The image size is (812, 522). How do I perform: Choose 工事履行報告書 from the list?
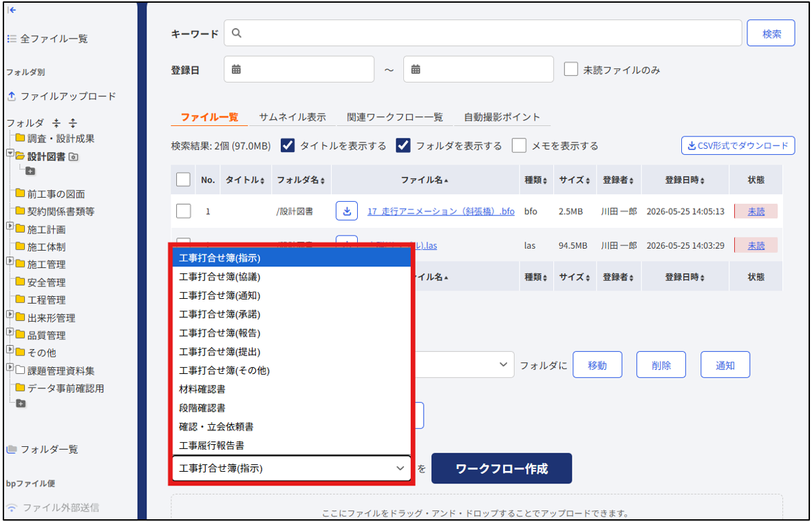tap(292, 446)
